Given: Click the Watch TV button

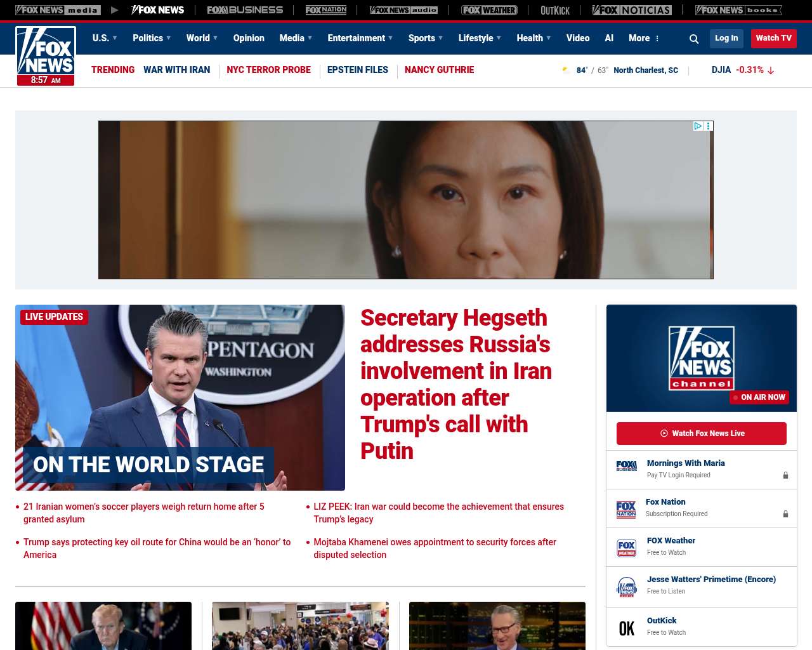Looking at the screenshot, I should pos(773,38).
